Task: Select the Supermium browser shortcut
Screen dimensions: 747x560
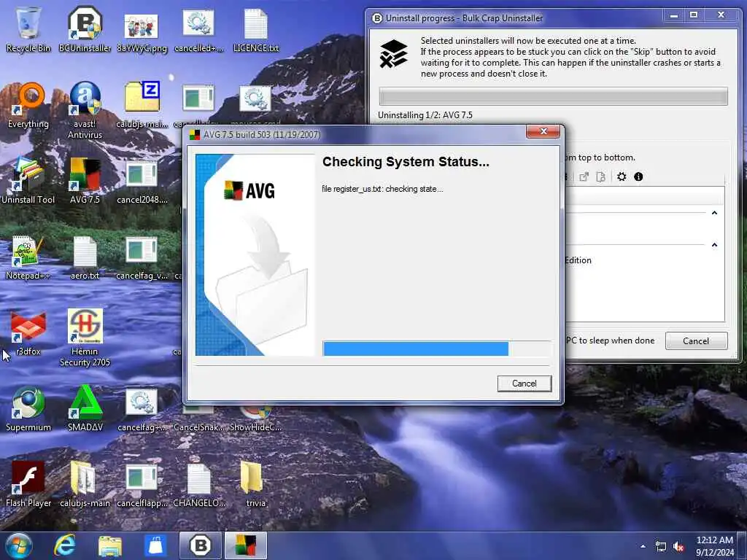Action: (28, 410)
